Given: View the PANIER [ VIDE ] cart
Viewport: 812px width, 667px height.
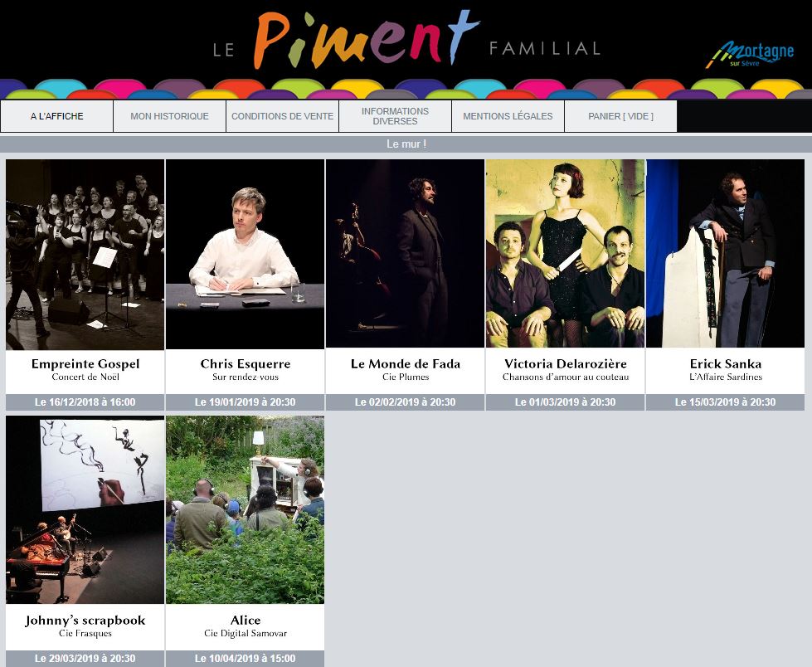Looking at the screenshot, I should click(x=621, y=116).
